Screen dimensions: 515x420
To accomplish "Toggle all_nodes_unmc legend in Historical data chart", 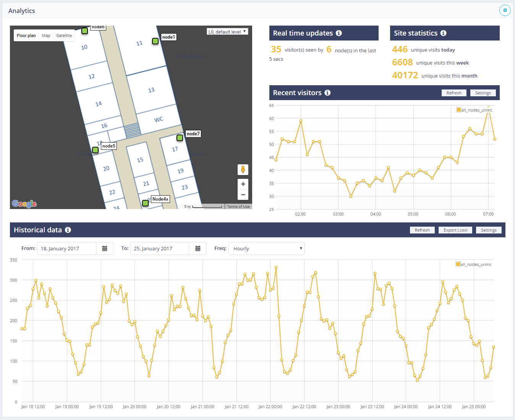I will coord(474,264).
